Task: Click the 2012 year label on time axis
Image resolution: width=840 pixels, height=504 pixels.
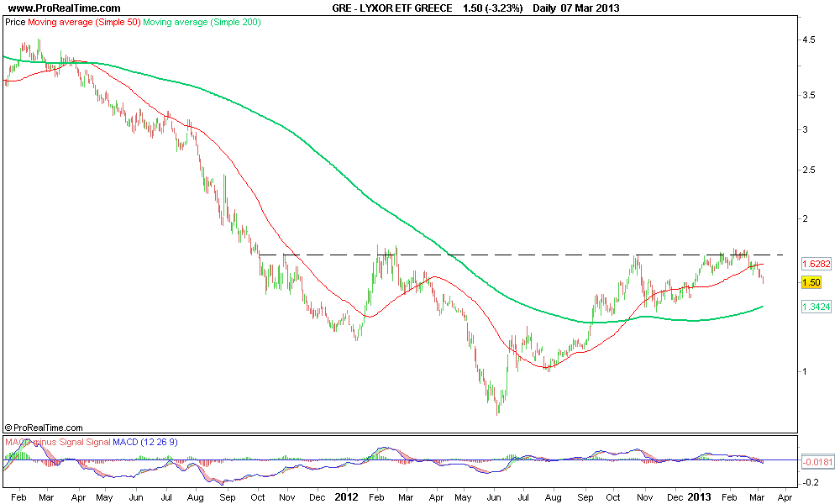Action: pos(346,497)
